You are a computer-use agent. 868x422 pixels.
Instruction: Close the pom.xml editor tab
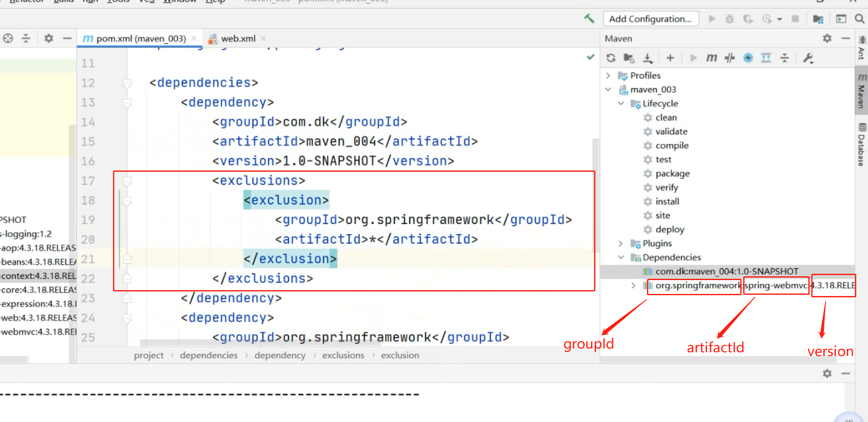[x=194, y=38]
